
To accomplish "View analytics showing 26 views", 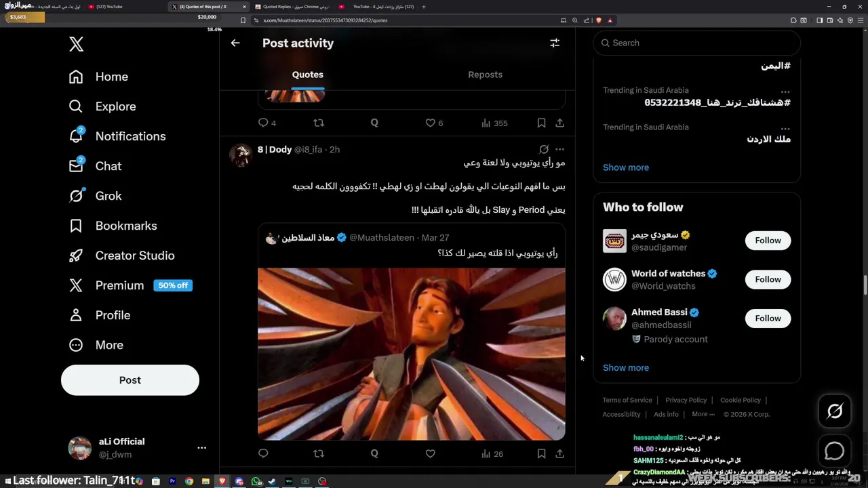I will click(x=492, y=453).
